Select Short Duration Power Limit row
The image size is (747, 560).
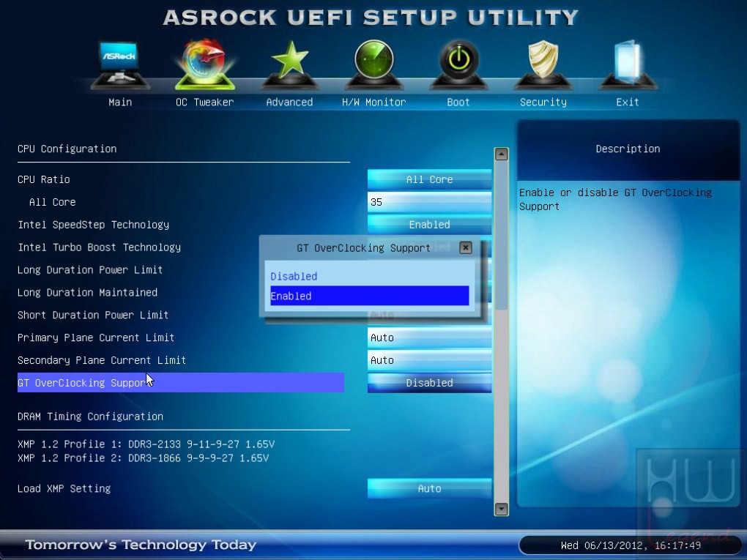coord(93,315)
